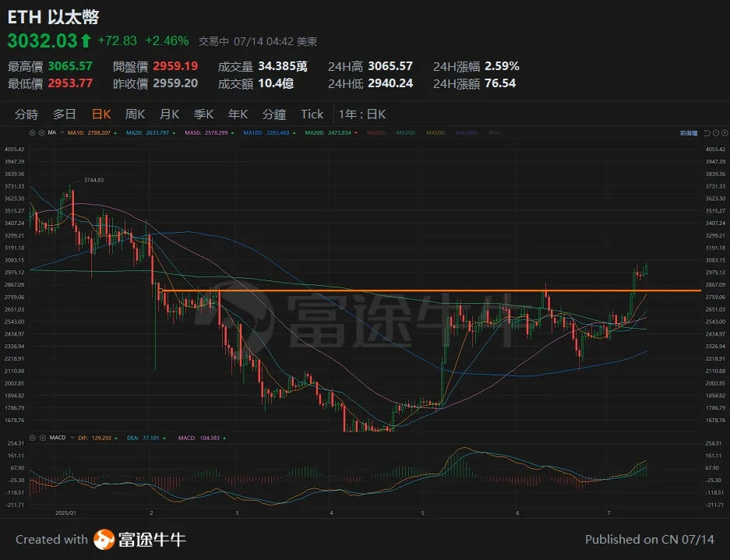Screen dimensions: 730x560
Task: Select the 季K quarterly candlestick tab
Action: [203, 114]
